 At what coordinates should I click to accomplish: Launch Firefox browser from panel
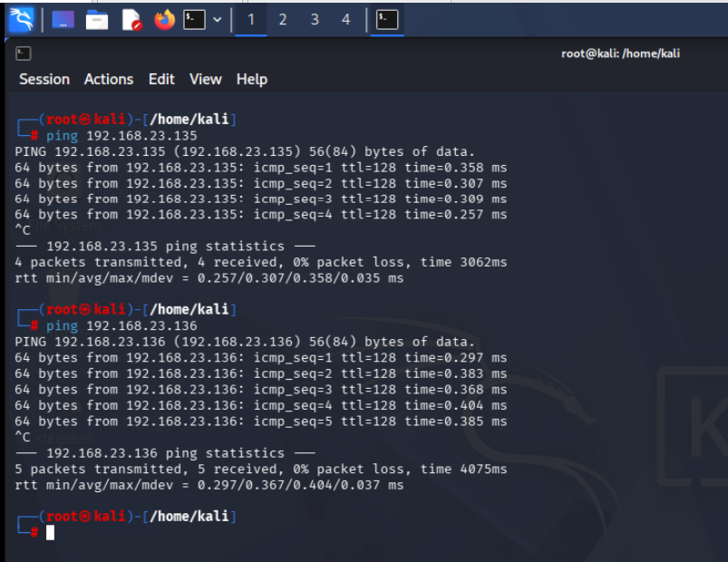click(x=164, y=20)
